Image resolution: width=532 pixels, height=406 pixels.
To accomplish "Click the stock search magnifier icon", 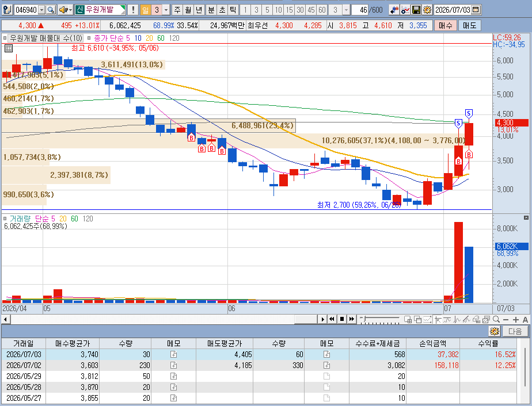I will click(51, 10).
